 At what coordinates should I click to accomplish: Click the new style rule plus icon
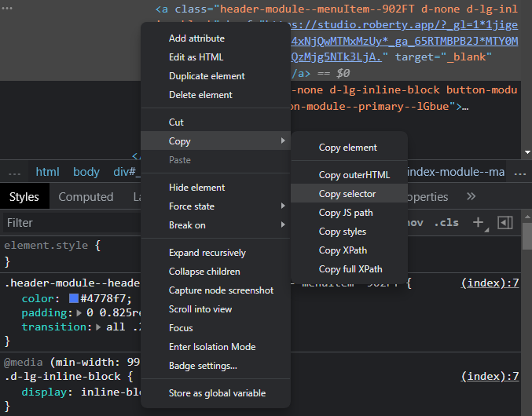coord(478,223)
